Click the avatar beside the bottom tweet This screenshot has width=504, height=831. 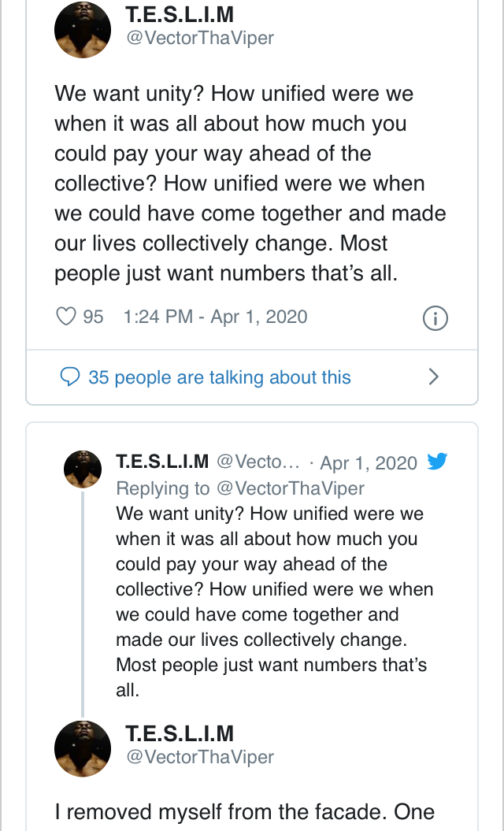coord(82,748)
